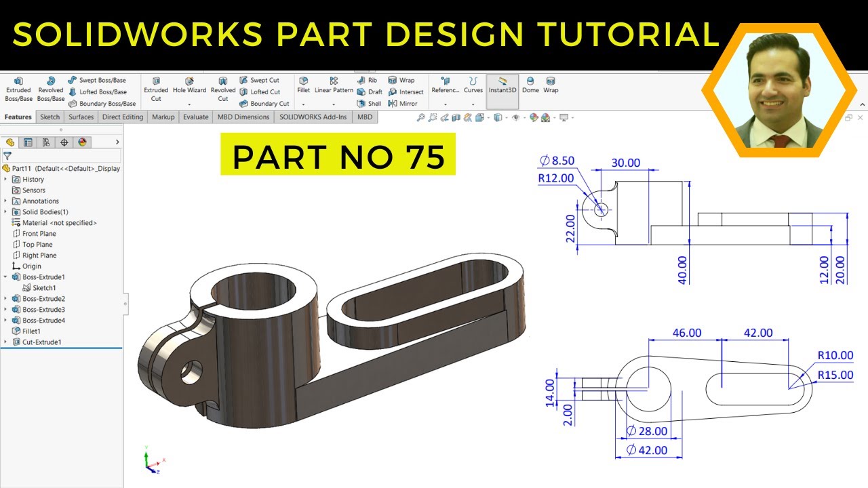Switch to the Evaluate tab
The width and height of the screenshot is (868, 488).
pos(196,117)
